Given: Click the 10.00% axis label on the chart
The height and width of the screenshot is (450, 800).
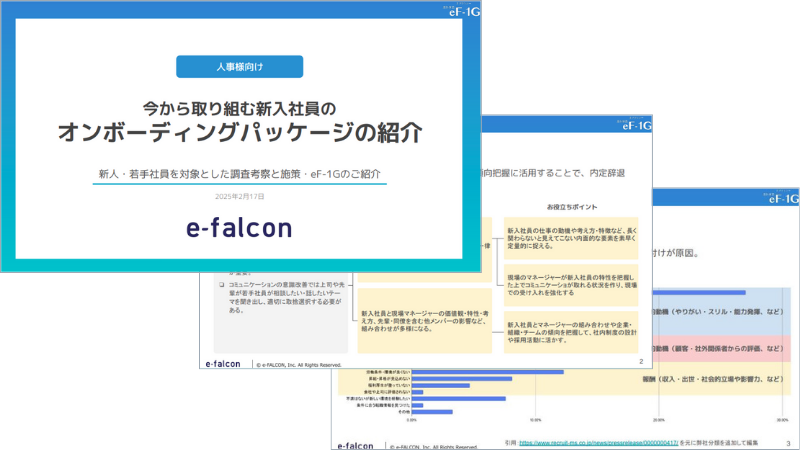Looking at the screenshot, I should pos(535,420).
